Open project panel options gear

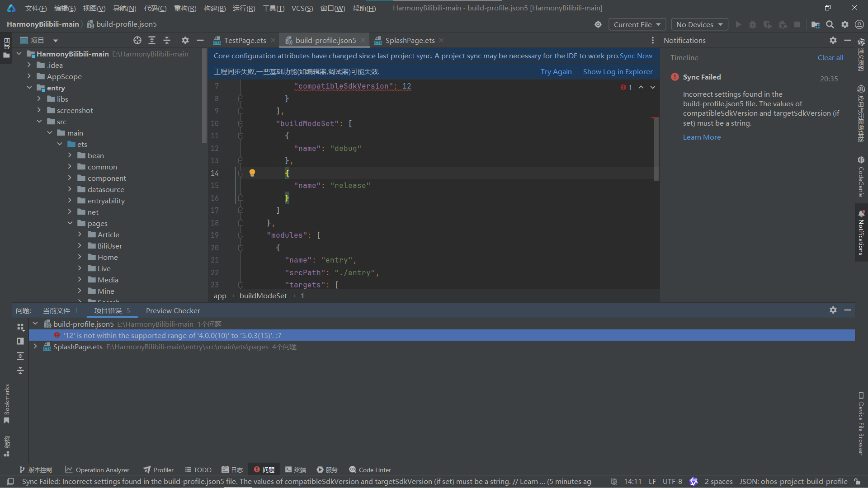185,40
